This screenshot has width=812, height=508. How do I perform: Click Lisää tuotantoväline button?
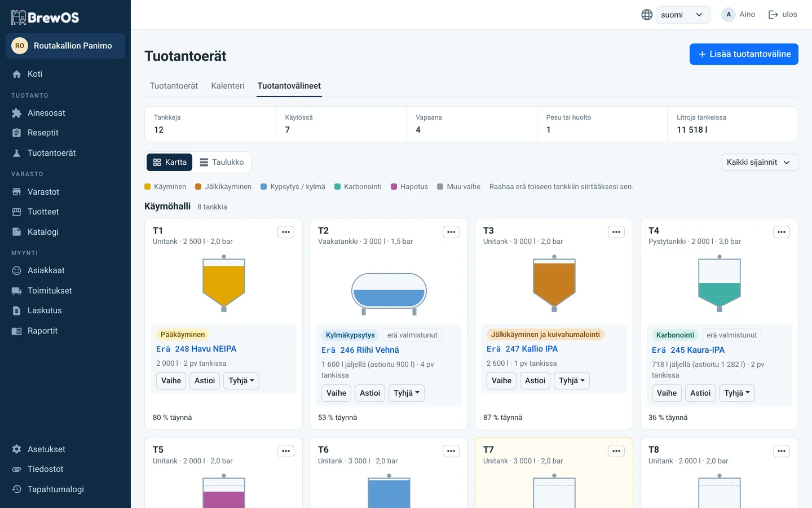744,54
